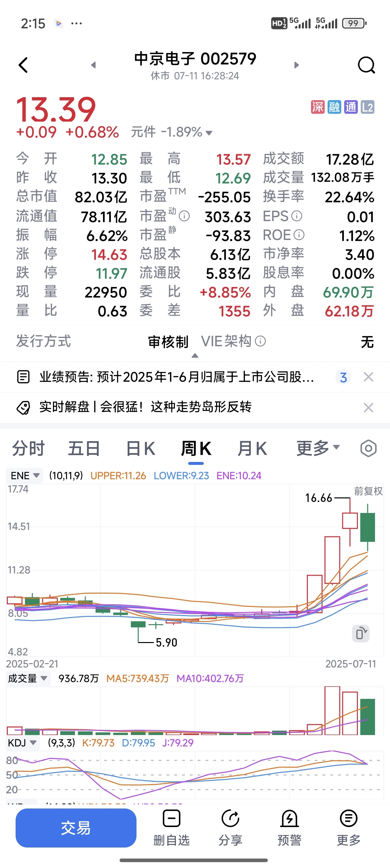Switch to 五日 chart tab
This screenshot has width=390, height=868.
click(84, 449)
